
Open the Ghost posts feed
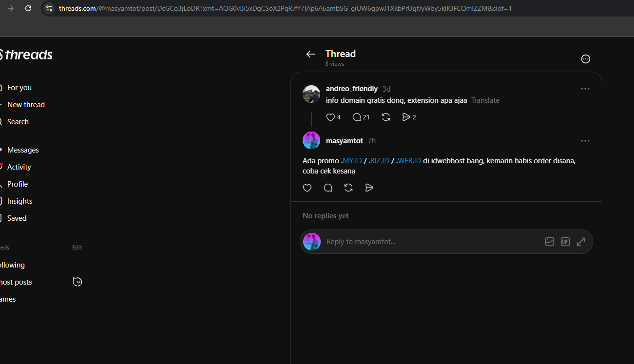(16, 282)
